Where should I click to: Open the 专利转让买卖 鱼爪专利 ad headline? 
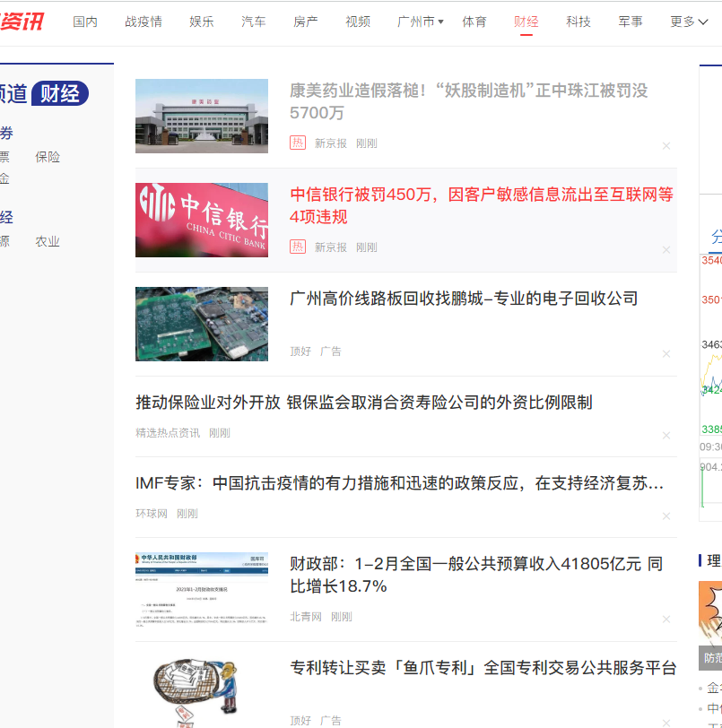(x=483, y=668)
